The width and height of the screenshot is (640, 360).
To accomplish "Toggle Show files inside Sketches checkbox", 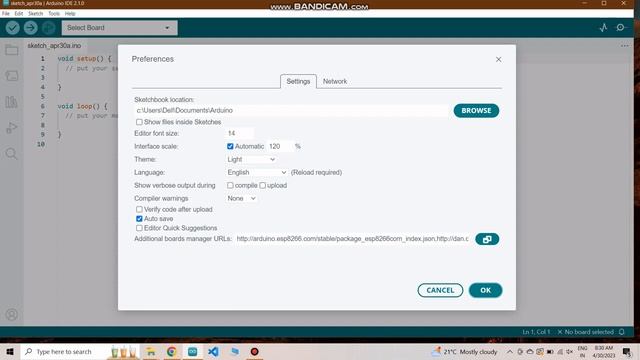I will (139, 122).
